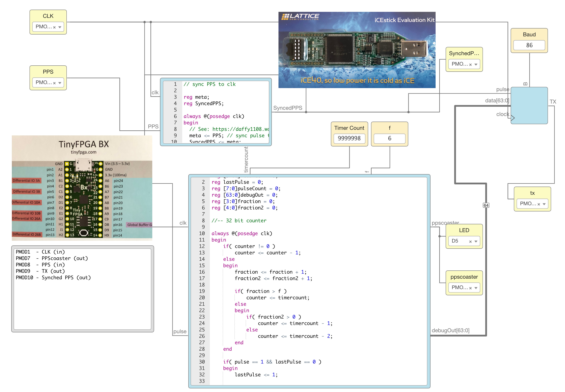
Task: Click the data[63:0] input port label
Action: (497, 101)
